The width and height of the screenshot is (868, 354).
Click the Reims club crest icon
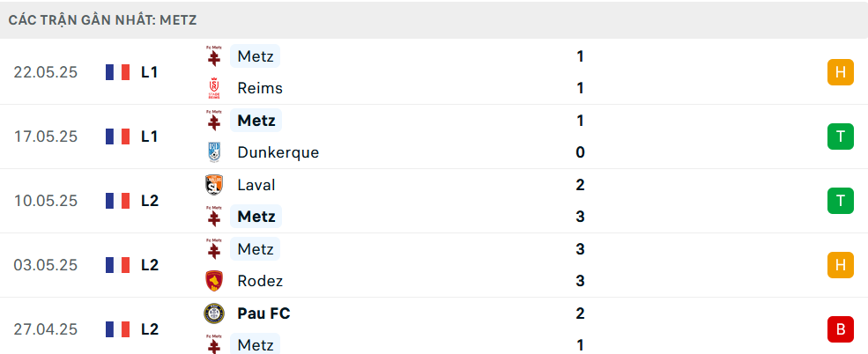213,88
